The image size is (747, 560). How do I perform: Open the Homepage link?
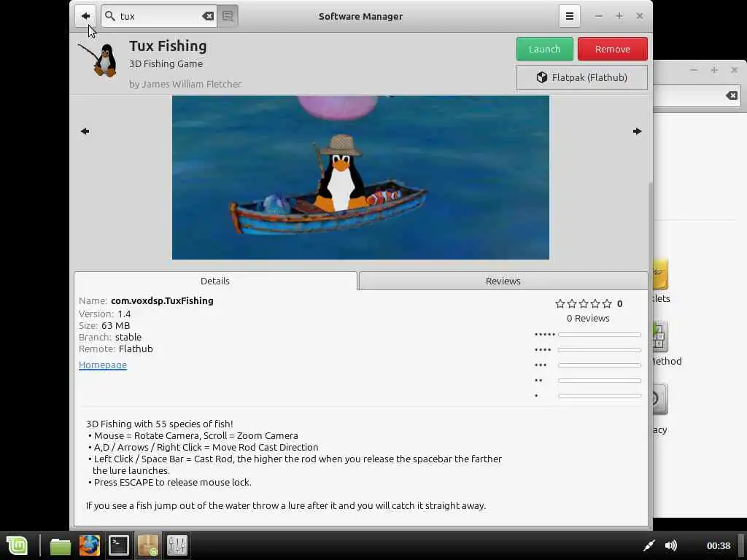(103, 365)
